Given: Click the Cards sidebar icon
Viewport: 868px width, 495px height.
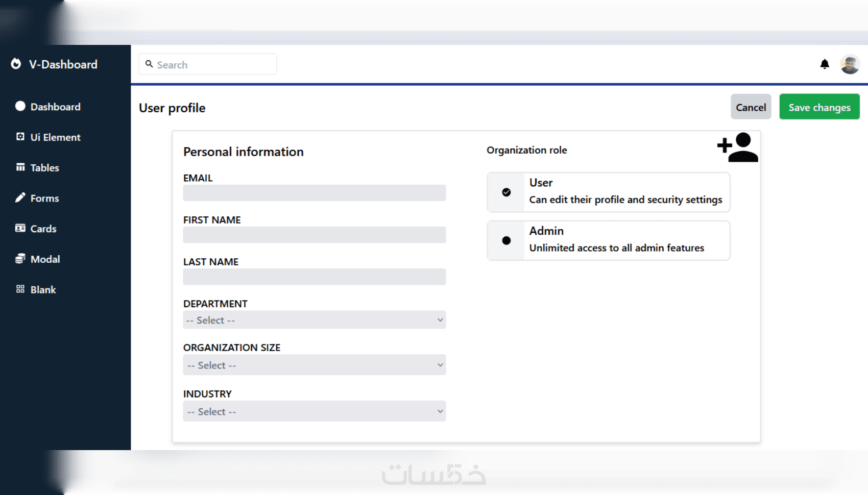Looking at the screenshot, I should pos(20,228).
